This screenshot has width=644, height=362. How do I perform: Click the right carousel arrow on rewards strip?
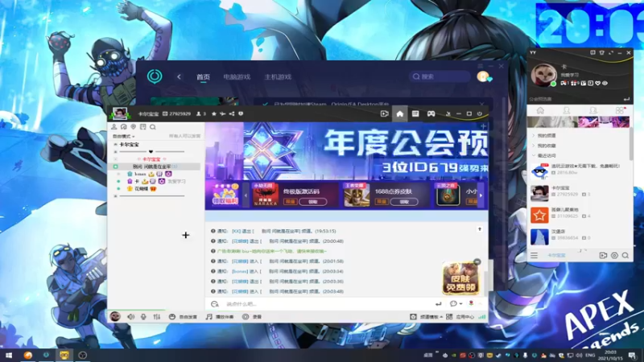(481, 195)
